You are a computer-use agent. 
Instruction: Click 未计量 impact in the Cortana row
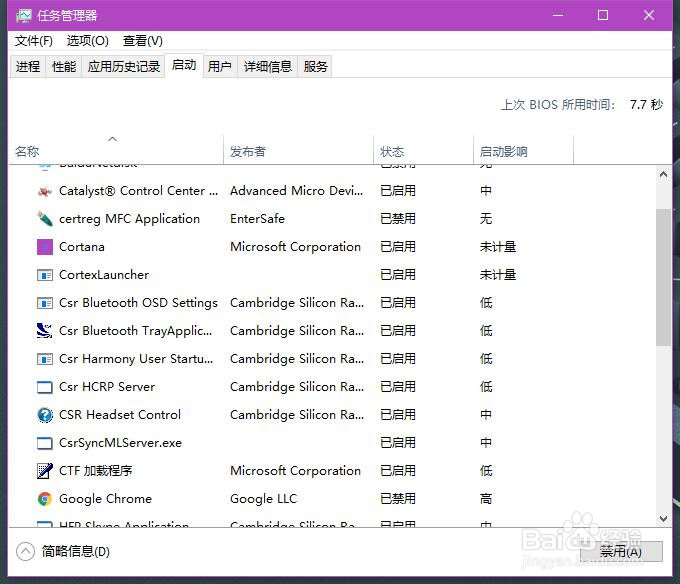coord(498,247)
